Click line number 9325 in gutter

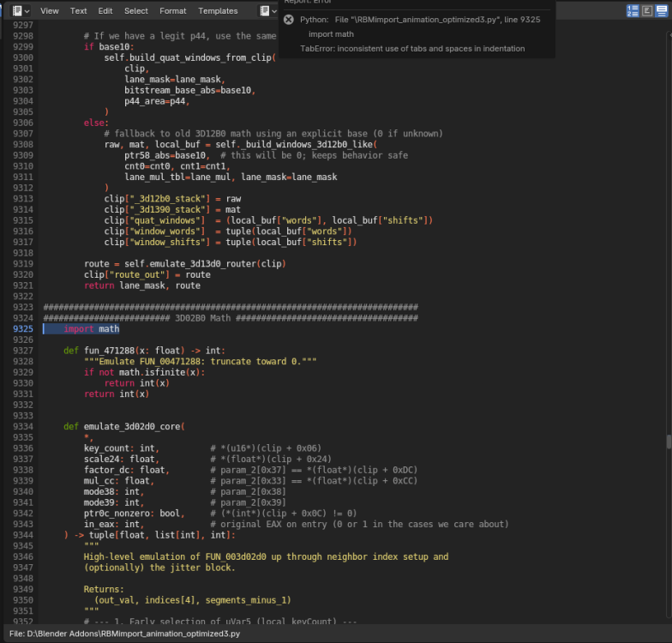[22, 329]
